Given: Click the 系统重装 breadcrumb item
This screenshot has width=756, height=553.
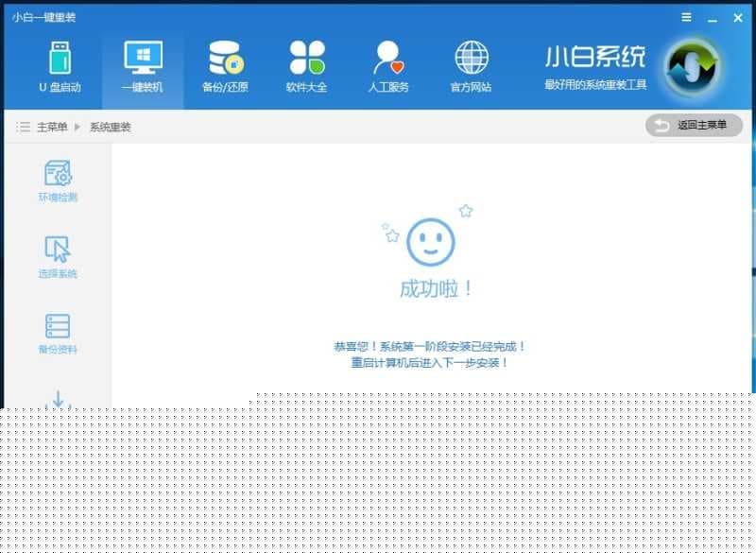Looking at the screenshot, I should coord(111,128).
